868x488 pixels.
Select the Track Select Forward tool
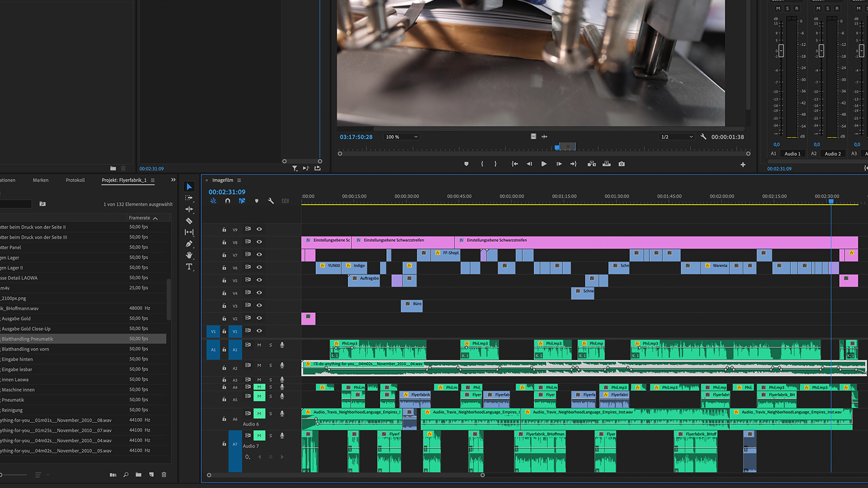coord(189,198)
